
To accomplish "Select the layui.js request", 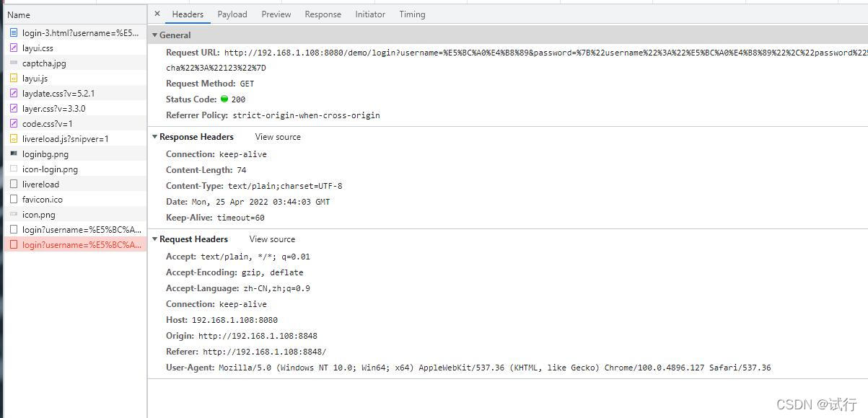I will 74,78.
